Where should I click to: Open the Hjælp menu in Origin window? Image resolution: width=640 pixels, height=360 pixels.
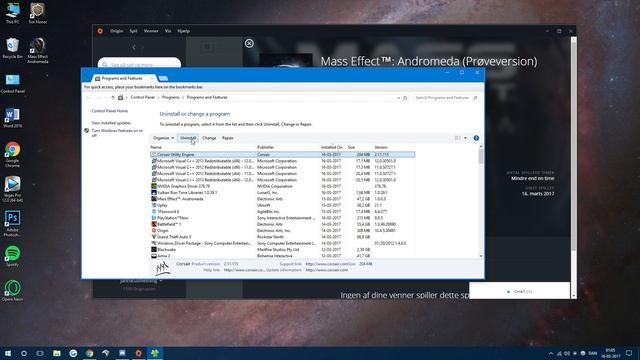coord(184,31)
